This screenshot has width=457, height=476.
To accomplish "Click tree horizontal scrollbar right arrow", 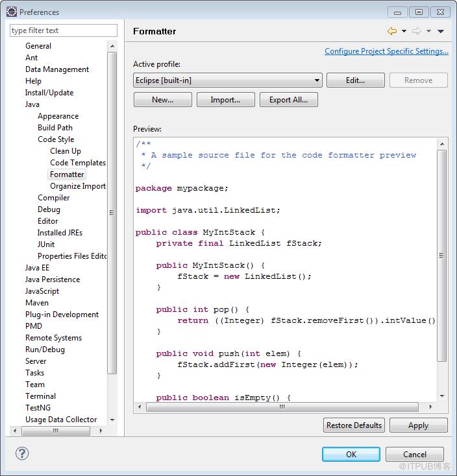I will [101, 431].
